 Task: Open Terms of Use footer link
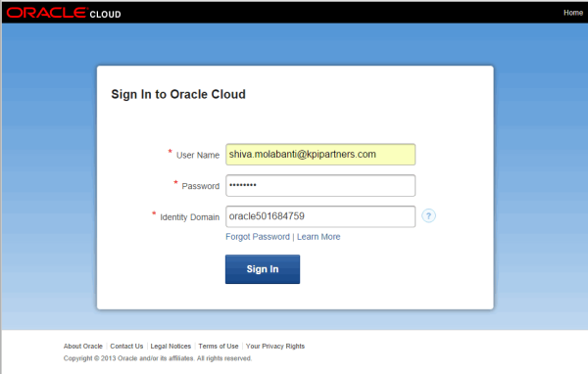[219, 347]
